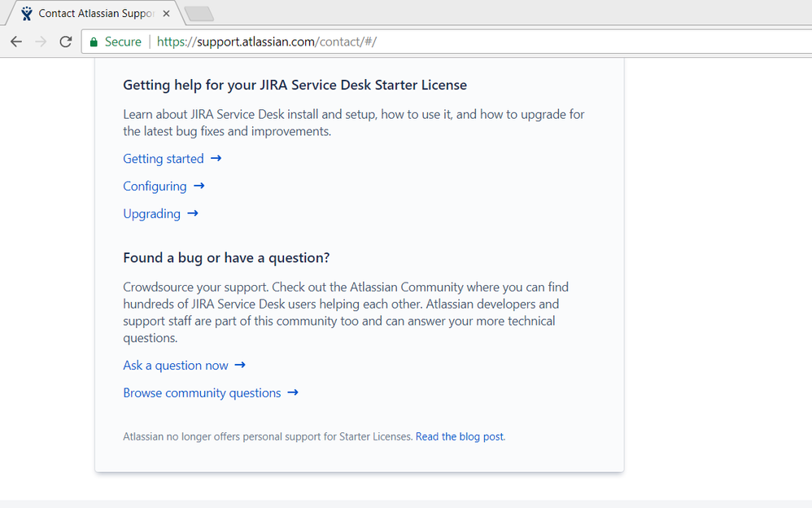The width and height of the screenshot is (812, 508).
Task: Open the Upgrading link
Action: pos(151,213)
